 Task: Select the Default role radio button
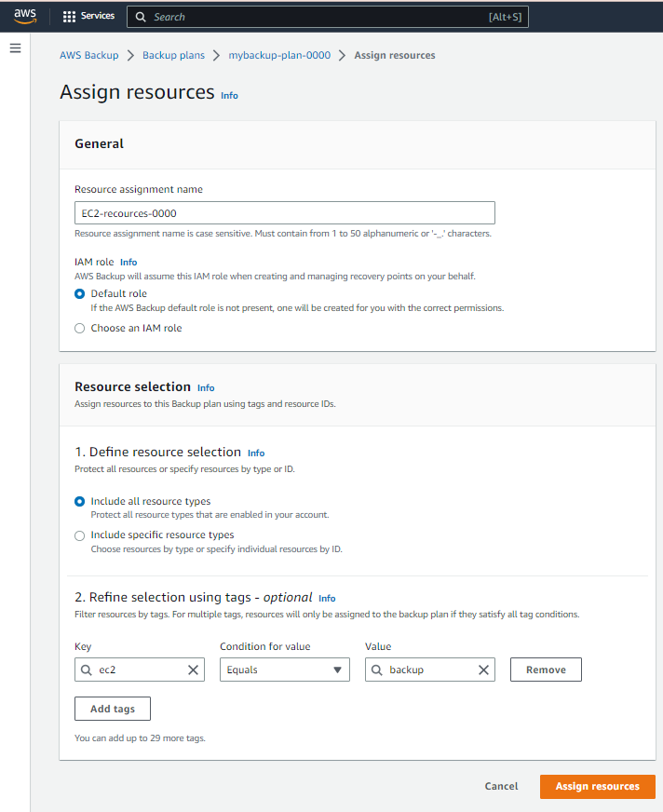point(80,293)
